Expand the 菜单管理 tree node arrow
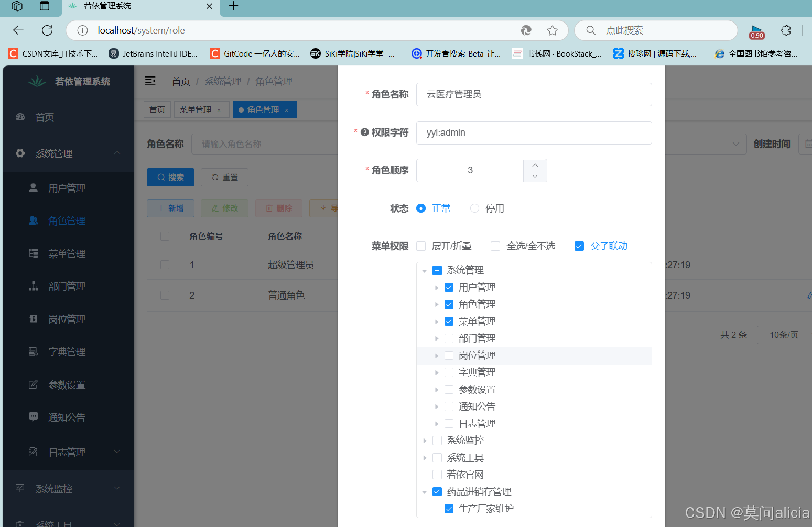This screenshot has height=527, width=812. [437, 322]
